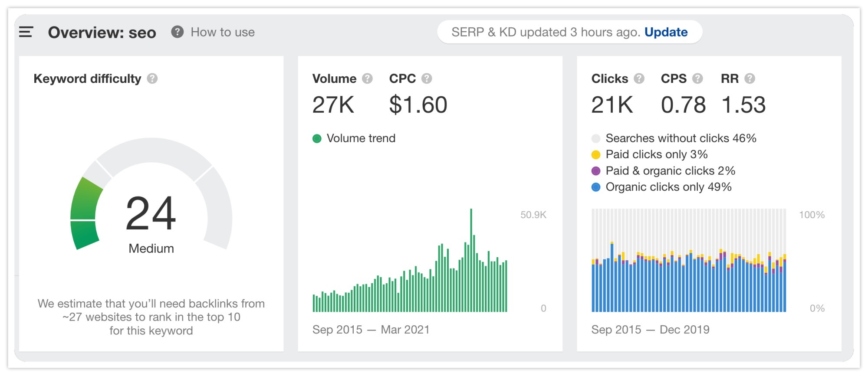Click the keyword difficulty gauge score 24

point(151,213)
